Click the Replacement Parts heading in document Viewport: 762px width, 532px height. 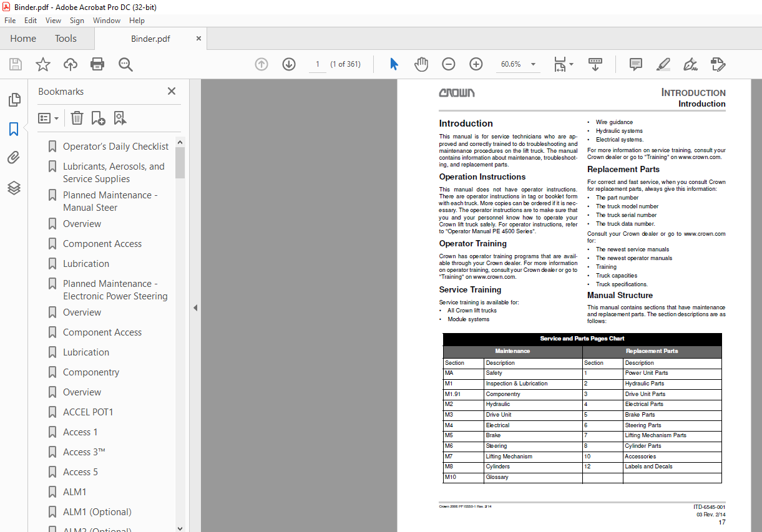[x=623, y=169]
